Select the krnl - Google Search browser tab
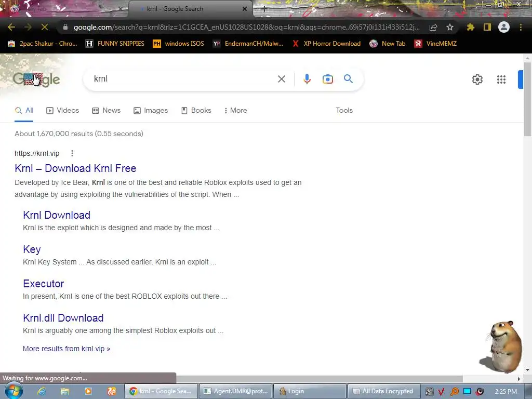The image size is (532, 399). point(190,9)
